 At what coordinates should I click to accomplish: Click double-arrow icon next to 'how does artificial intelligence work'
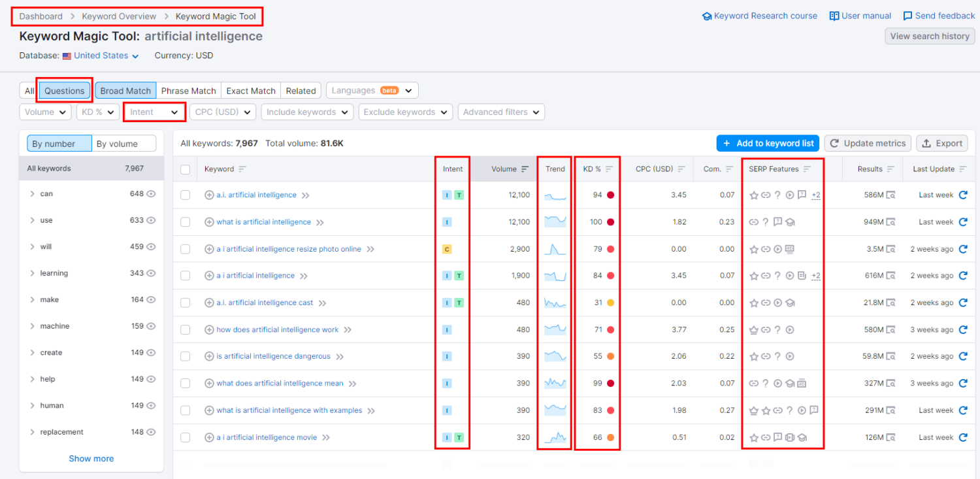pos(348,330)
